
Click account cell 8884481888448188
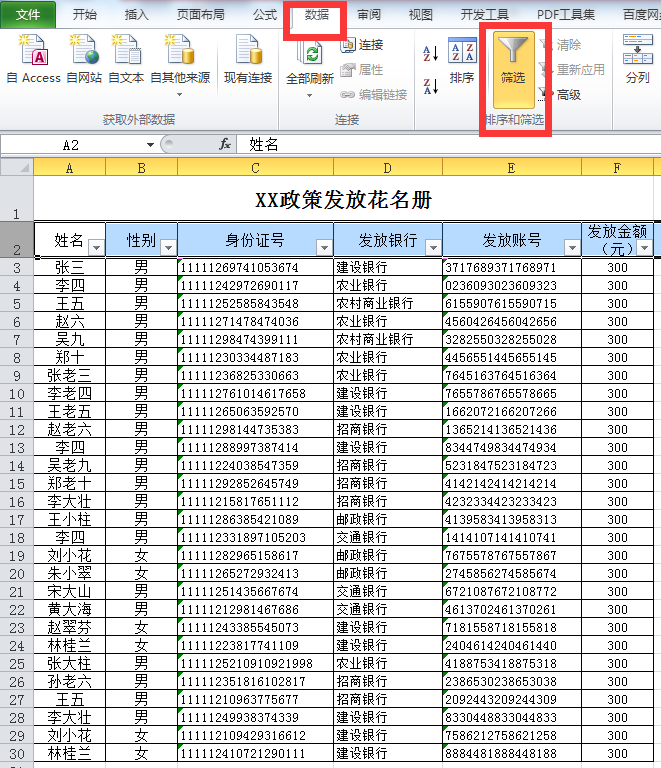(512, 753)
